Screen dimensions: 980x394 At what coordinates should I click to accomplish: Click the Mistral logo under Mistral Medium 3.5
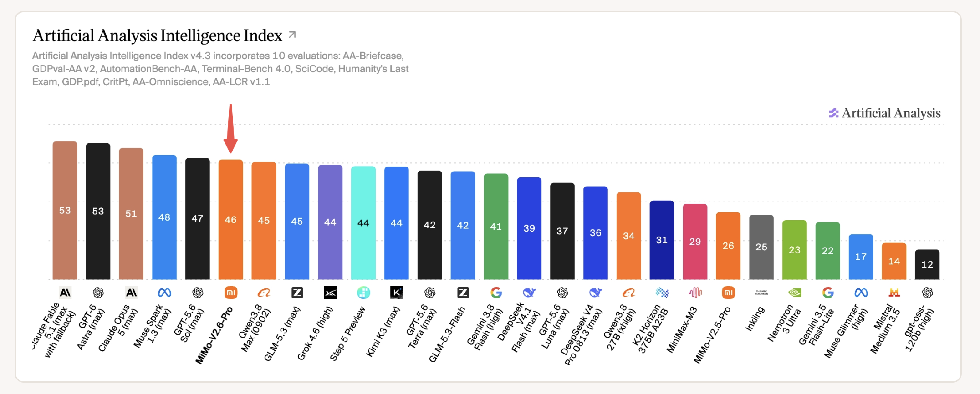point(894,293)
